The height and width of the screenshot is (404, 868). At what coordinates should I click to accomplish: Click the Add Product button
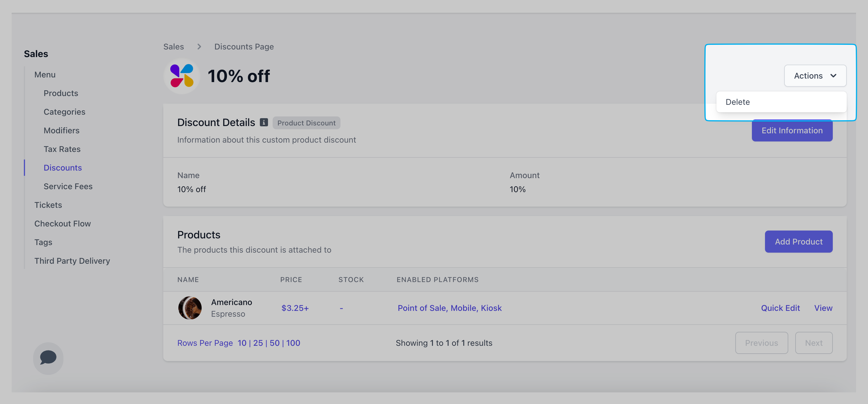(798, 242)
